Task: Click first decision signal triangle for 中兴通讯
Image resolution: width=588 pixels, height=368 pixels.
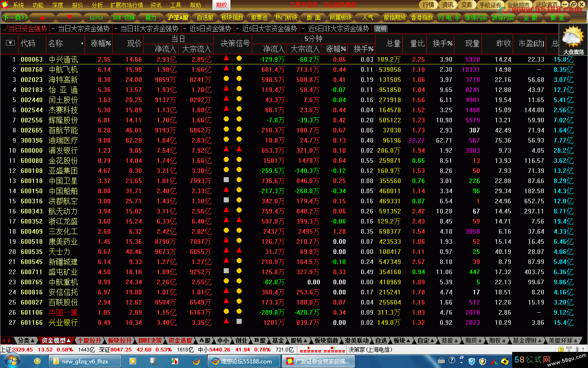Action: pyautogui.click(x=226, y=58)
